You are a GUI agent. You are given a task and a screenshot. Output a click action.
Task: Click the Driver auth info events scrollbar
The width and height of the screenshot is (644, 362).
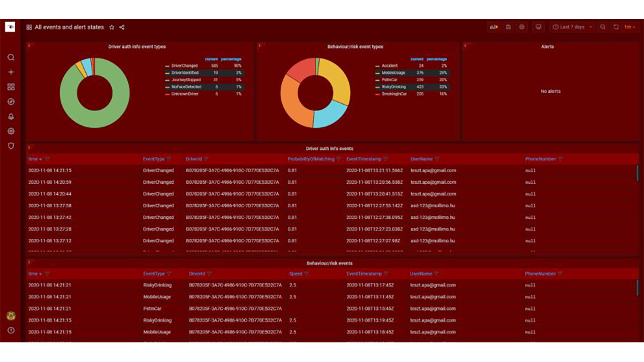point(637,173)
